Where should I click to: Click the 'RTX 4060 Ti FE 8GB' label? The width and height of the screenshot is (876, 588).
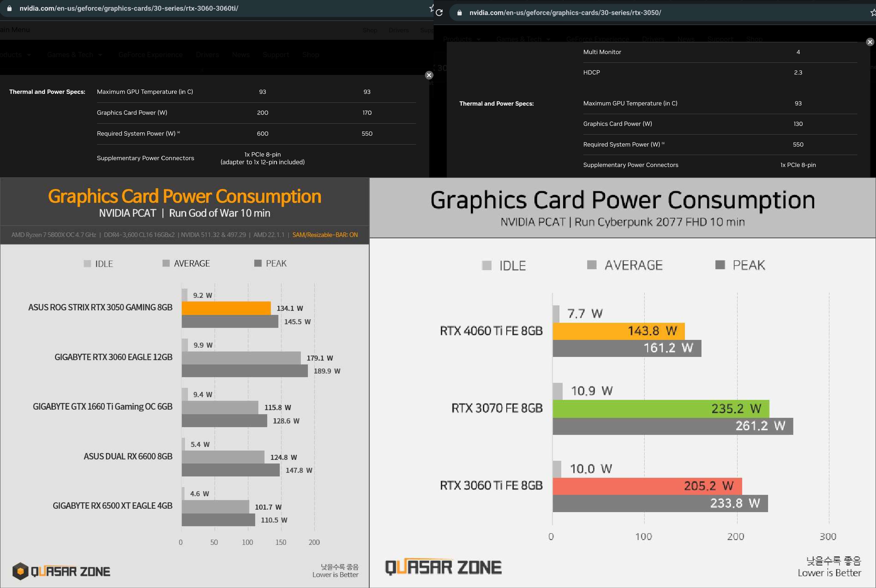(x=491, y=331)
